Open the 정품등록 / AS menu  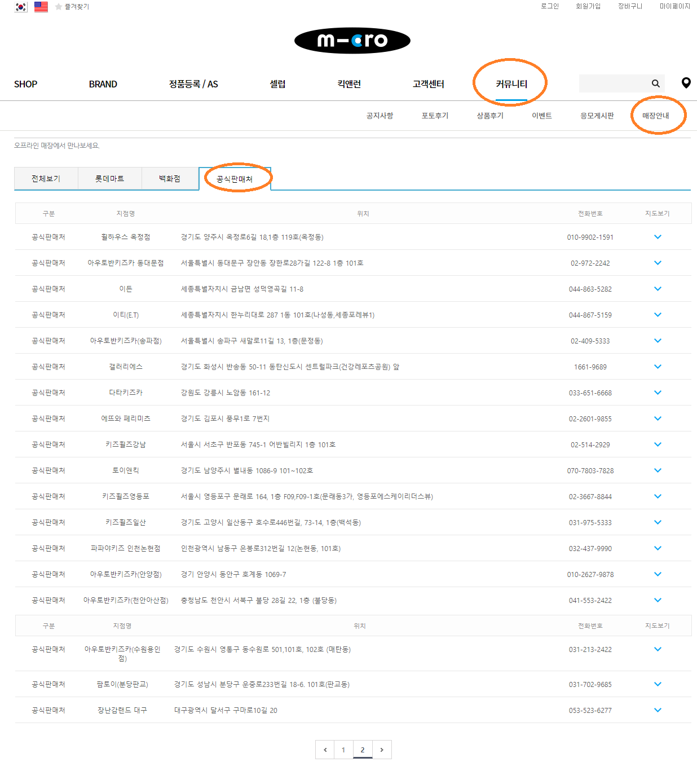click(193, 84)
